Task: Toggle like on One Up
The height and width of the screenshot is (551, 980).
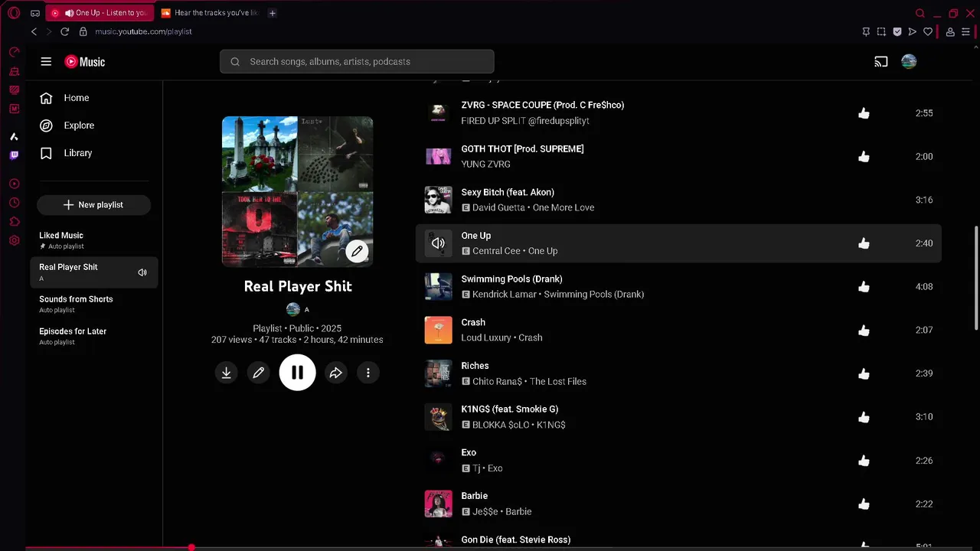Action: [864, 243]
